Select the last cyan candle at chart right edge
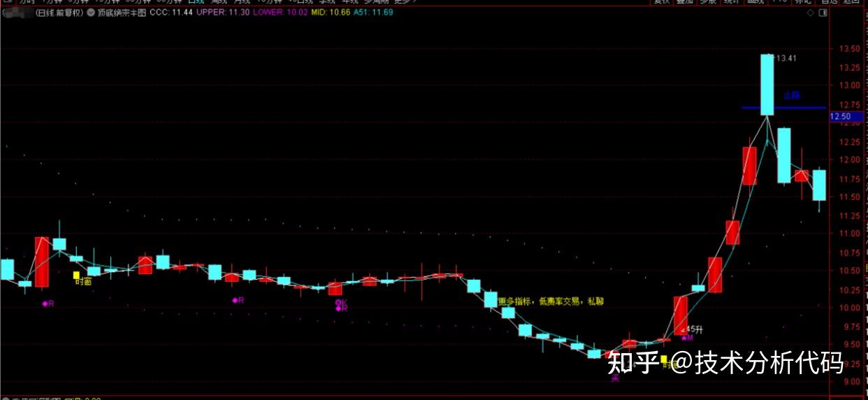This screenshot has height=400, width=868. pos(819,185)
